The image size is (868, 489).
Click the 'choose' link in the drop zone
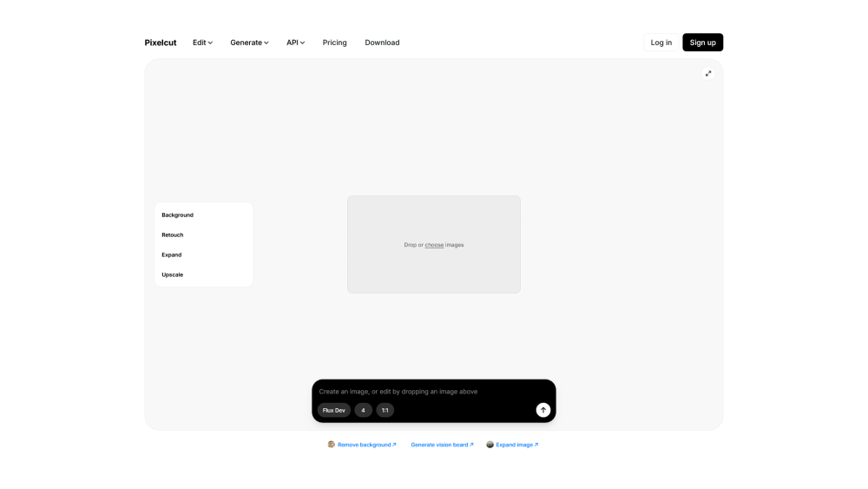pyautogui.click(x=434, y=245)
